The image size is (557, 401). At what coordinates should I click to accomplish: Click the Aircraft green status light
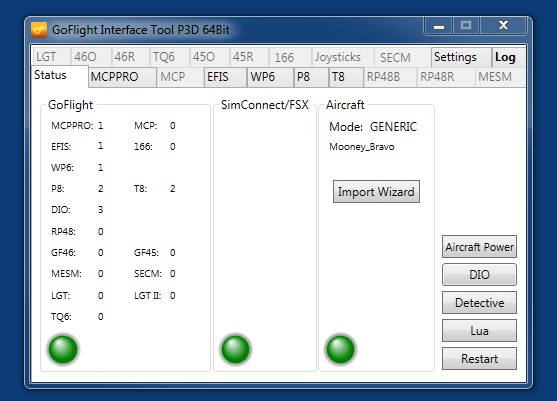(x=340, y=349)
